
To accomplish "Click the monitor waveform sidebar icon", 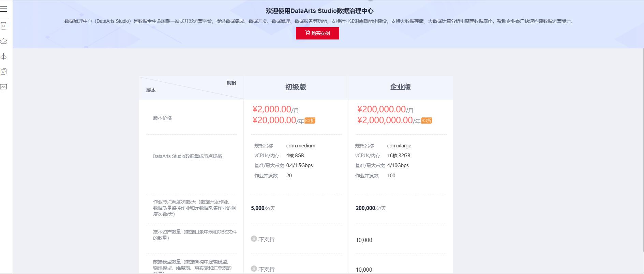I will point(4,87).
